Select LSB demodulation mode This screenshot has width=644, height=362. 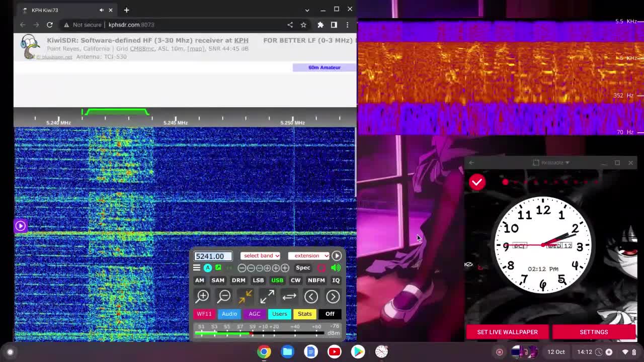(x=258, y=280)
